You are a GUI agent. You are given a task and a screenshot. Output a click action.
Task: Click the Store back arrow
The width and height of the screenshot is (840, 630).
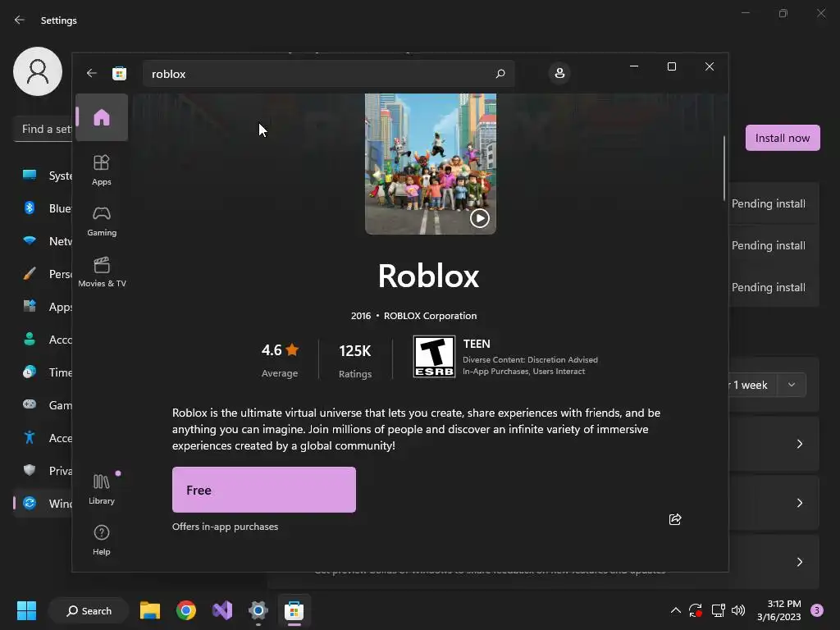(92, 73)
